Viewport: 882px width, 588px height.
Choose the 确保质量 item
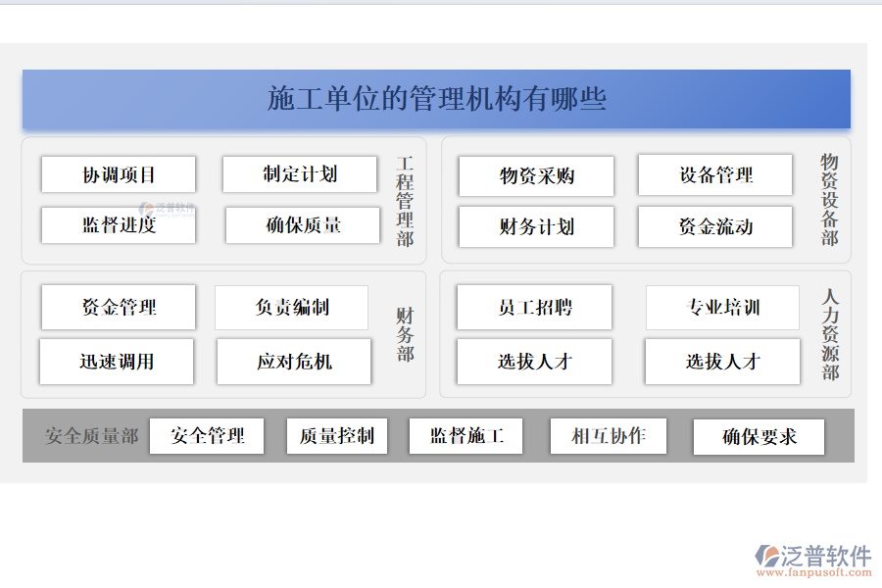pyautogui.click(x=302, y=225)
